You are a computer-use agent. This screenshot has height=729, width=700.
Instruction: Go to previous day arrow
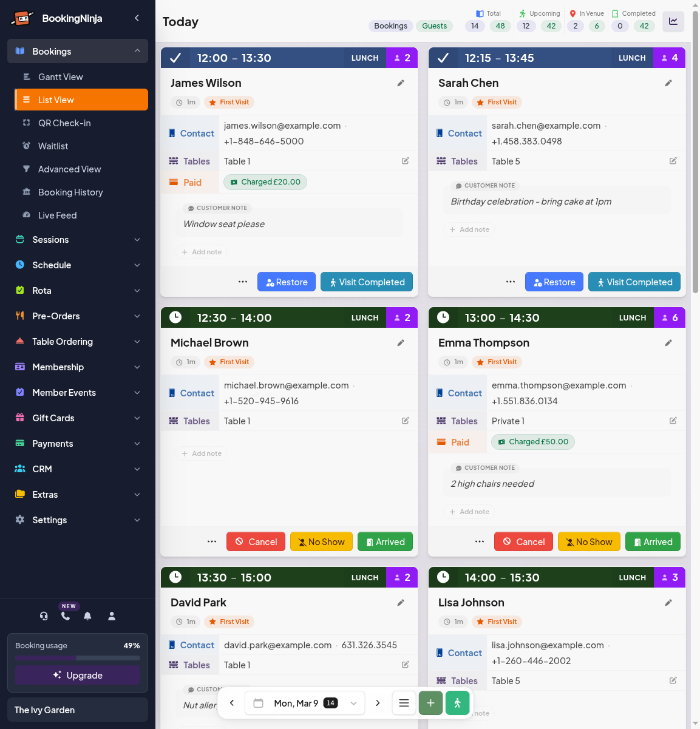click(232, 703)
